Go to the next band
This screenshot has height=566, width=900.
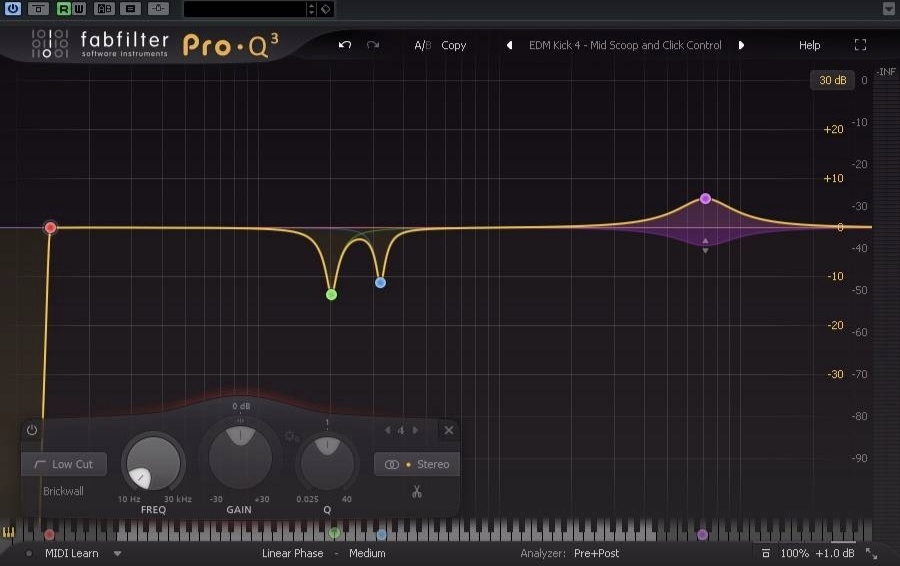415,430
